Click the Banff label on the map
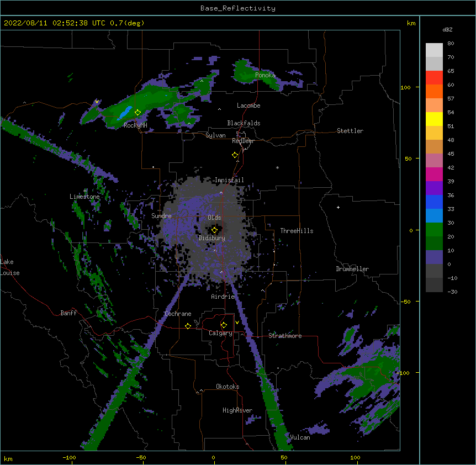Viewport: 476px width, 465px height. pyautogui.click(x=68, y=313)
